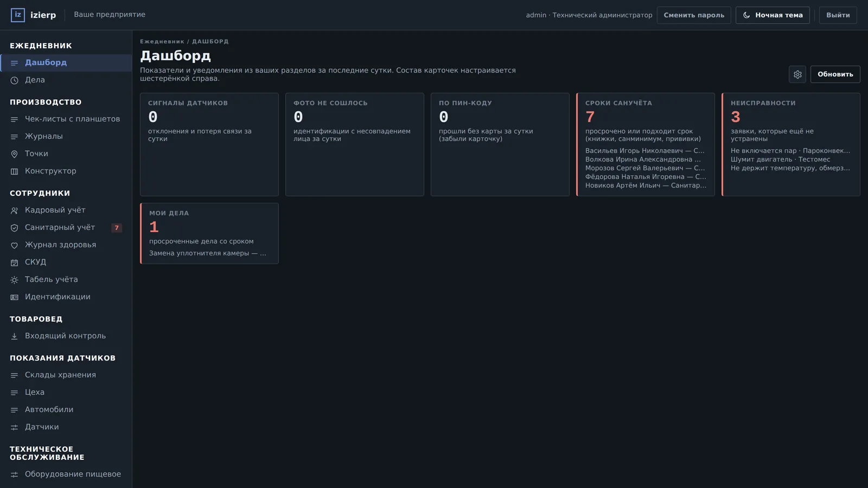Click the Неисправности count 3
The image size is (868, 488).
pyautogui.click(x=736, y=117)
